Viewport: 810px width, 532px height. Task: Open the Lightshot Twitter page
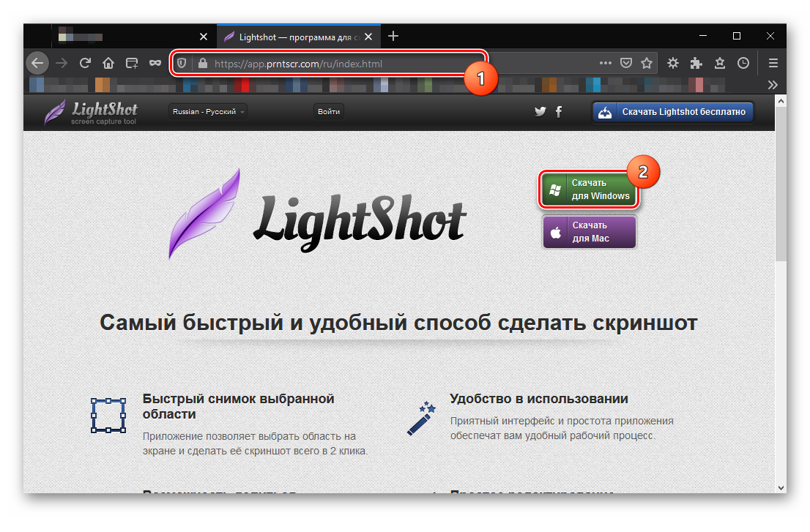point(540,111)
